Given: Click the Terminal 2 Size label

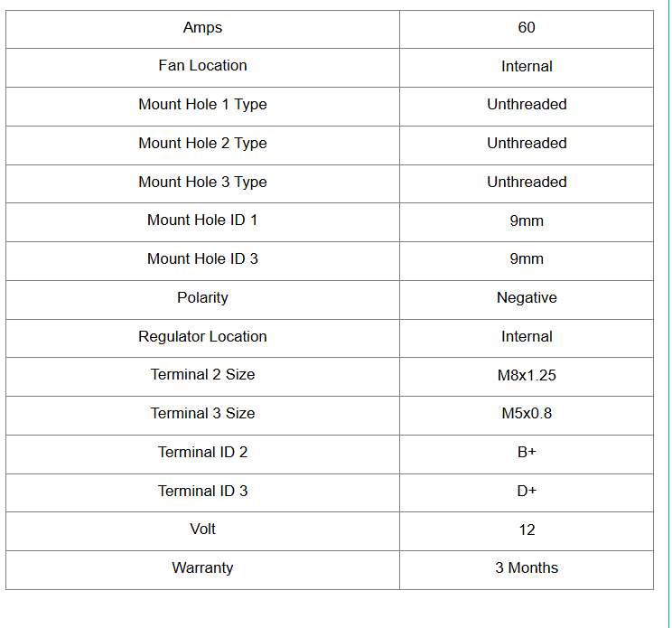Looking at the screenshot, I should tap(202, 375).
